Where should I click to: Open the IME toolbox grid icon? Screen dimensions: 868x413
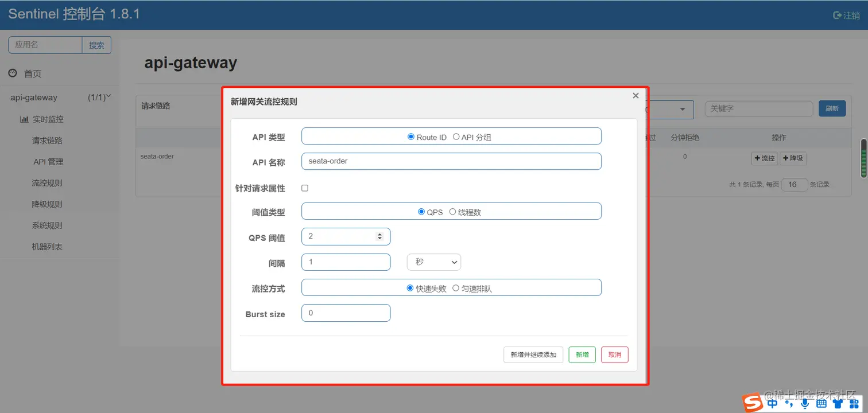[853, 404]
